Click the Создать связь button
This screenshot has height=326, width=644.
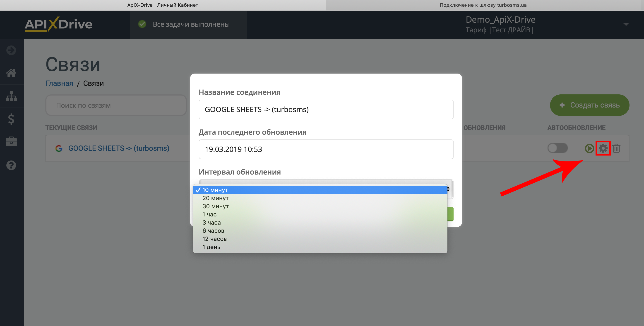(x=589, y=105)
